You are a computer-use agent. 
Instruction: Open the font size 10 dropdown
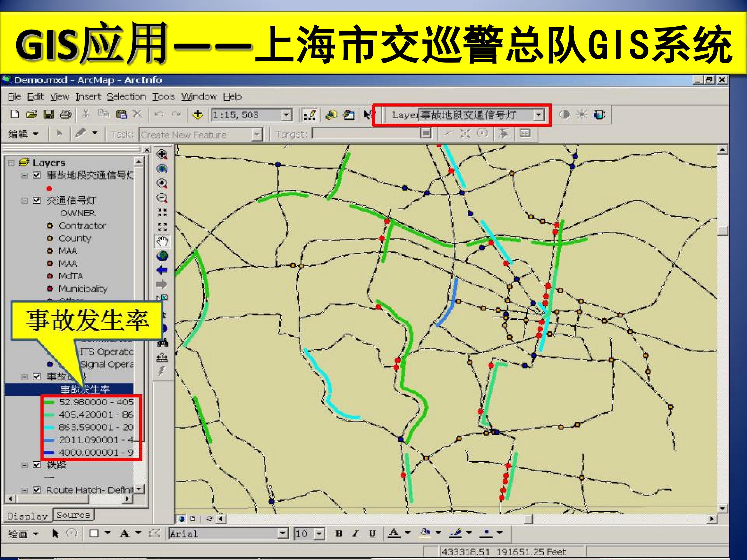[319, 534]
